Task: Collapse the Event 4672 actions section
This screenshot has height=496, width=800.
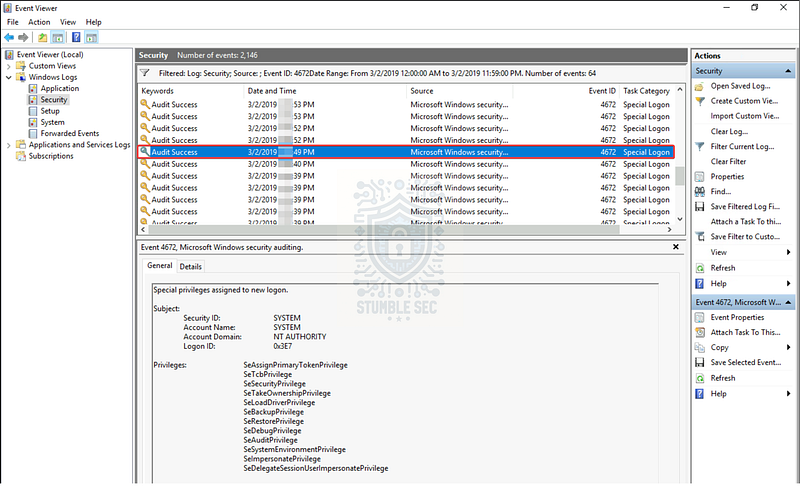Action: pos(788,302)
